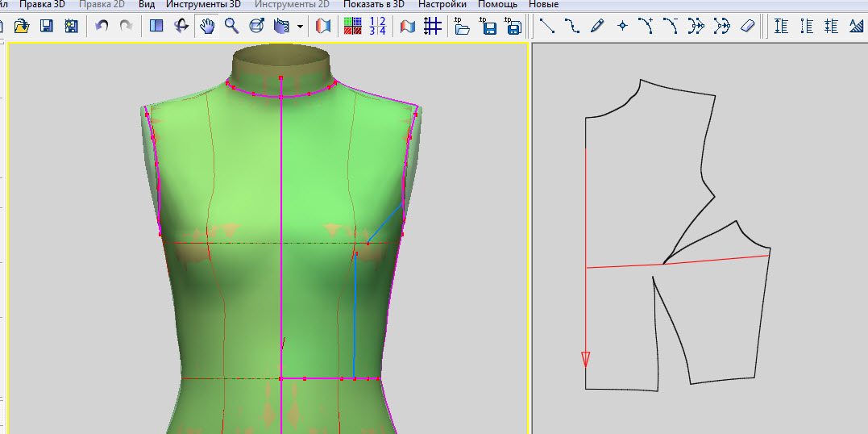Image resolution: width=868 pixels, height=434 pixels.
Task: Open the Показать в 3D menu
Action: tap(373, 4)
